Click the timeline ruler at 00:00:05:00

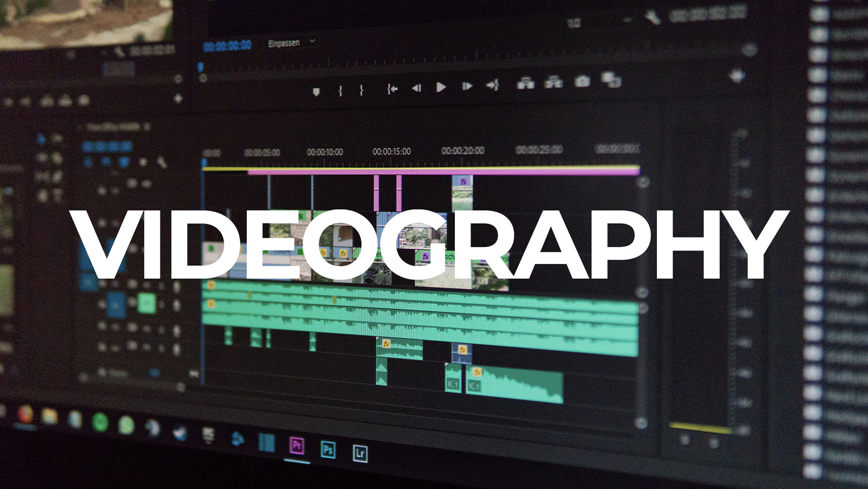coord(262,152)
